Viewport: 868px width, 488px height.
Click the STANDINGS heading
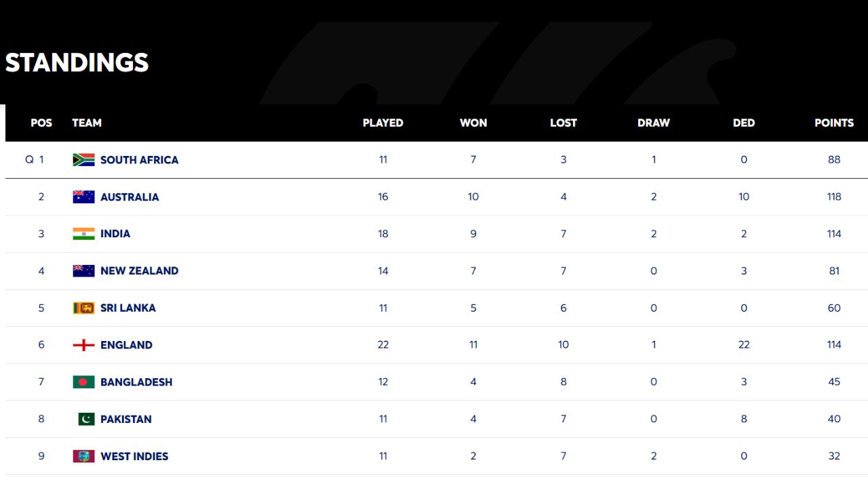(77, 62)
